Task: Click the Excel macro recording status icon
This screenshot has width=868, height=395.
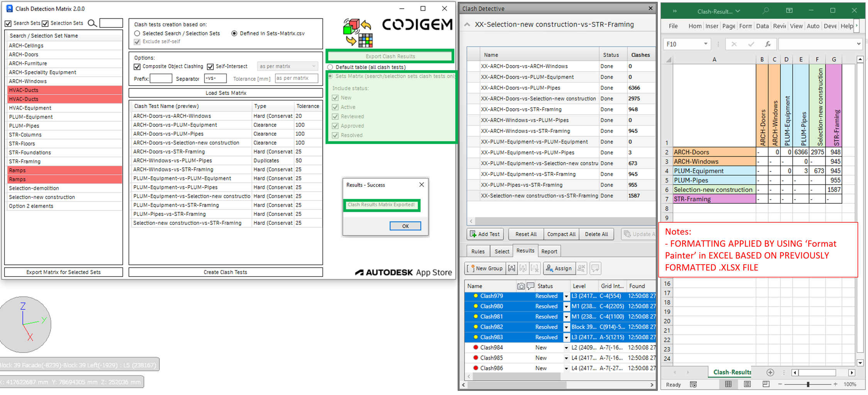Action: tap(693, 385)
